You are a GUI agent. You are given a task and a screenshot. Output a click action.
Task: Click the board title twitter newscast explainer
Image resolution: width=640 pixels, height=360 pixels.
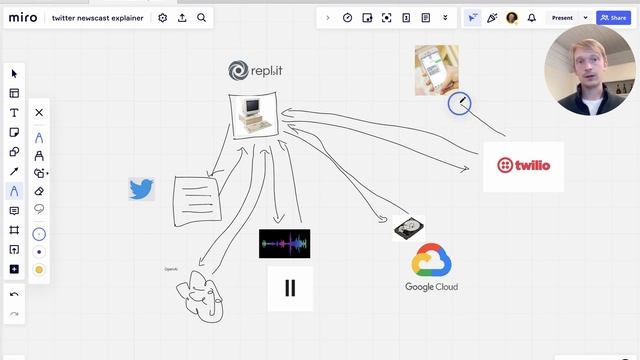[x=98, y=18]
